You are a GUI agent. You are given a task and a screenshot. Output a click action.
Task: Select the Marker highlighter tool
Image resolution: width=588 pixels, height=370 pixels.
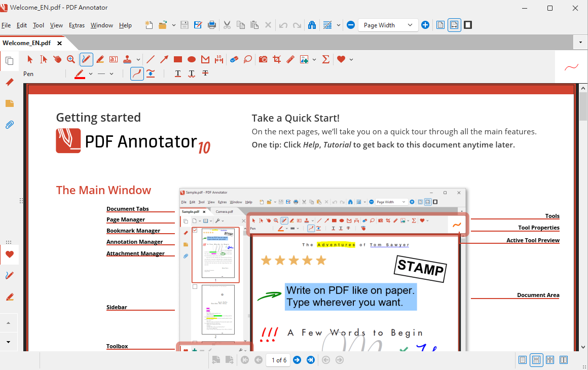click(100, 59)
